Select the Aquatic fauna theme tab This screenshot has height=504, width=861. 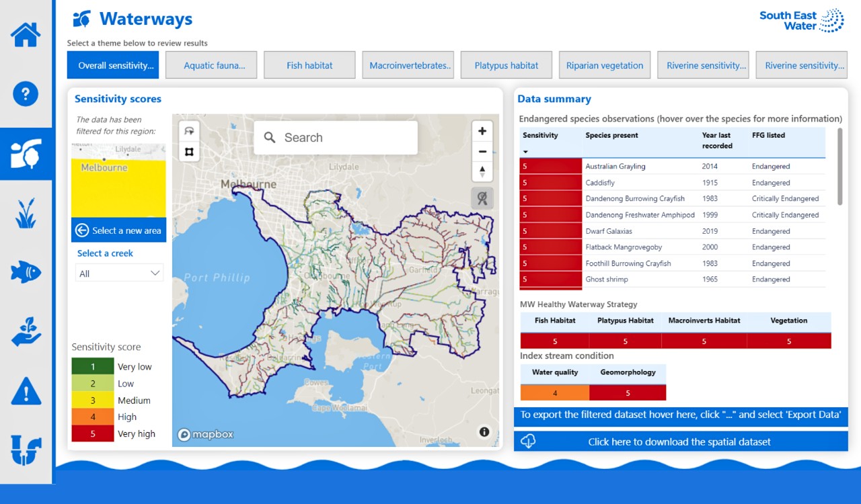point(211,65)
